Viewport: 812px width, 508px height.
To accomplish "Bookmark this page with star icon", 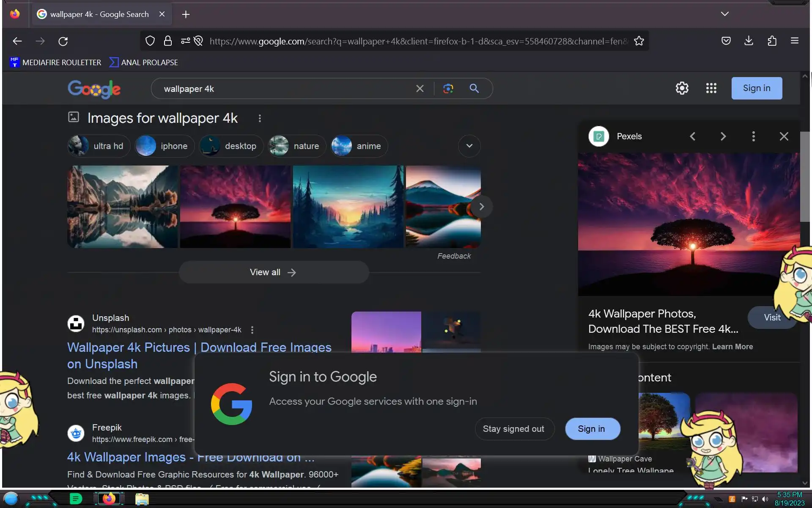I will tap(639, 41).
